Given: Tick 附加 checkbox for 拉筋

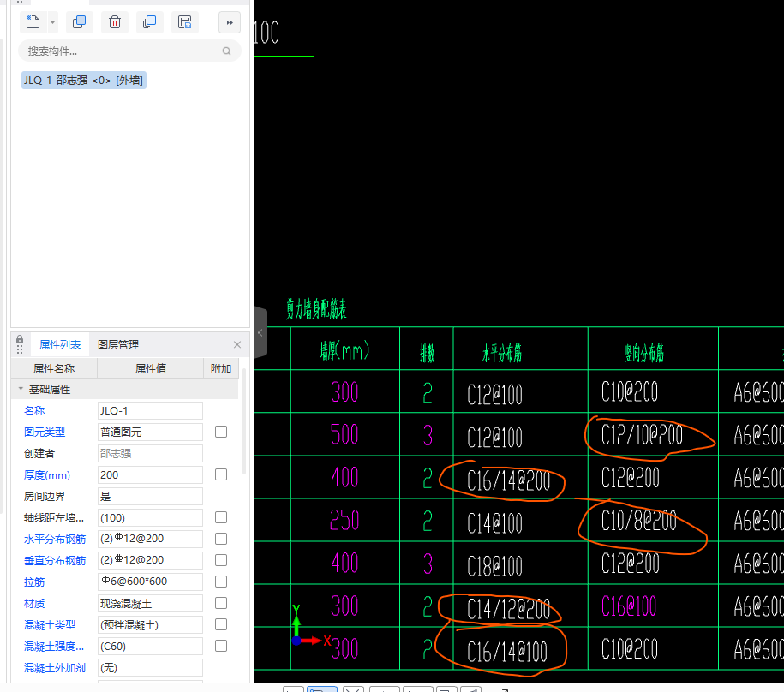Looking at the screenshot, I should 221,582.
